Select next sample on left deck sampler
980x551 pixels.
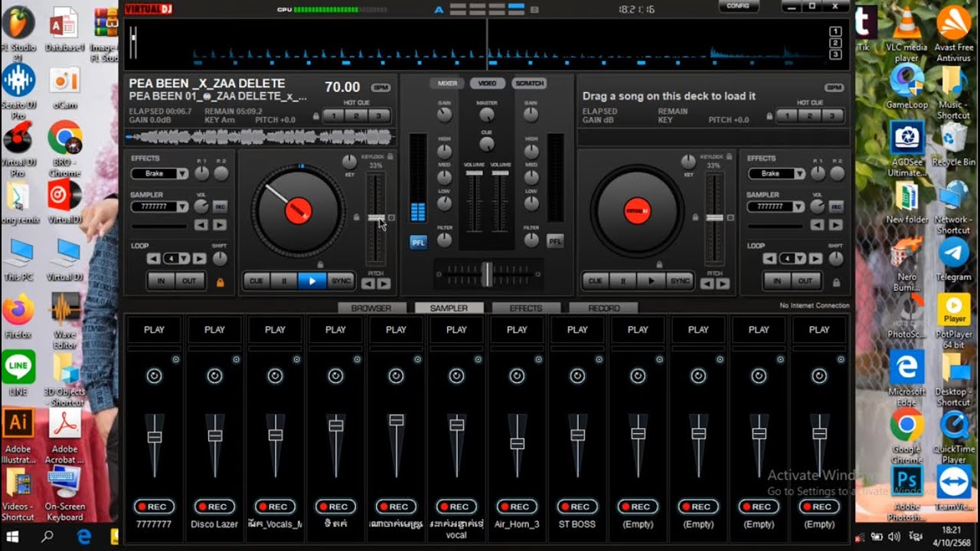pyautogui.click(x=220, y=225)
